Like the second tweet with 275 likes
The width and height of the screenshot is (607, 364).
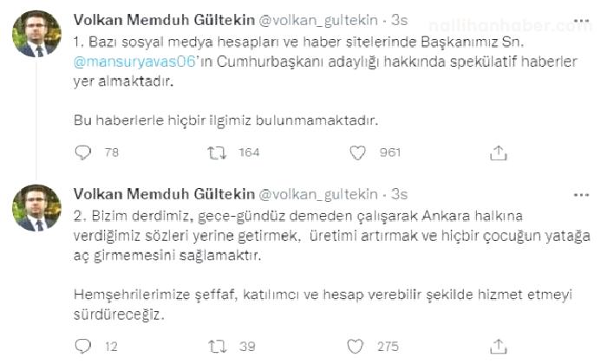[x=356, y=346]
